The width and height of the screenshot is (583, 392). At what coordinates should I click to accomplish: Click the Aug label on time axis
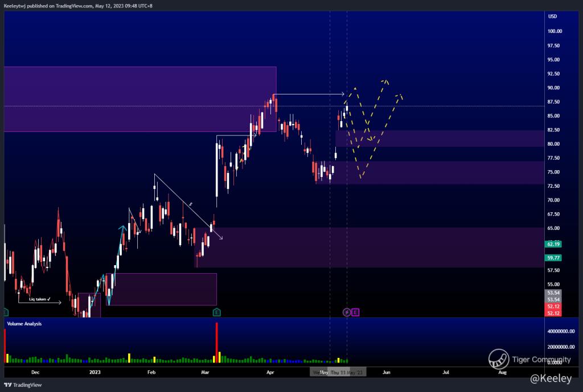tap(502, 372)
